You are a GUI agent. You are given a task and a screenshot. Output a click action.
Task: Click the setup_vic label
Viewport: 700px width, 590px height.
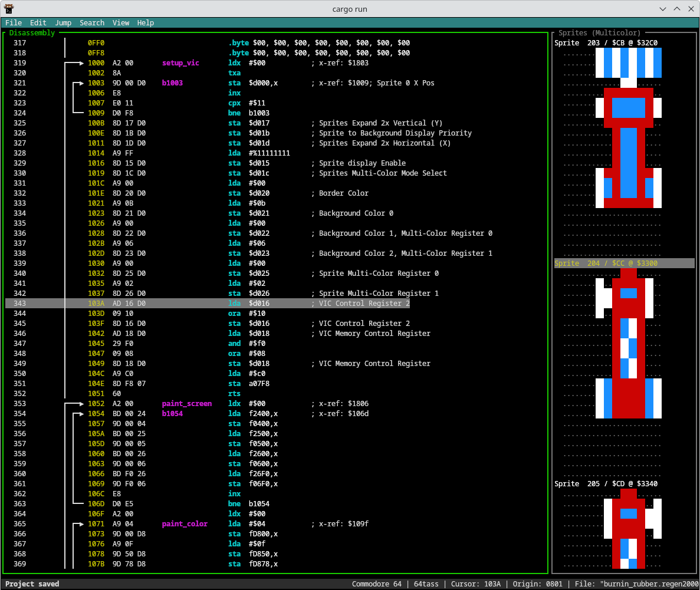point(180,63)
